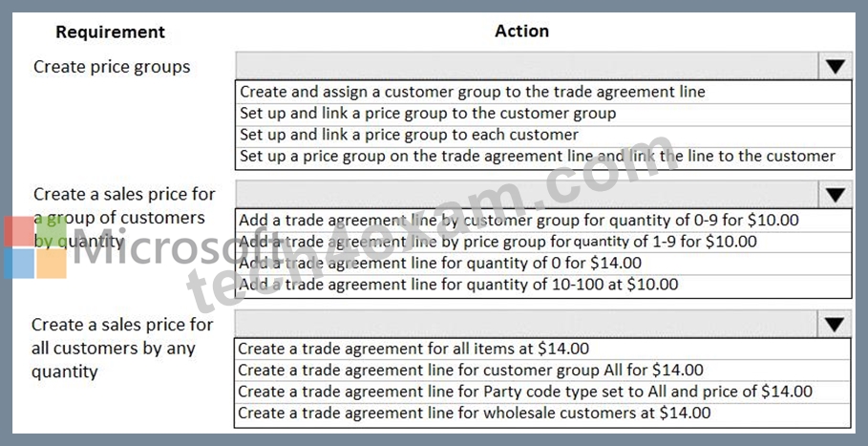The image size is (868, 446).
Task: Select trade agreement line by price group quantity 1-9
Action: pos(543,242)
